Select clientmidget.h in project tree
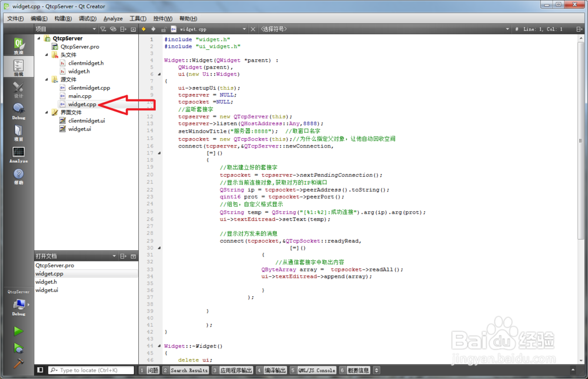 coord(86,63)
